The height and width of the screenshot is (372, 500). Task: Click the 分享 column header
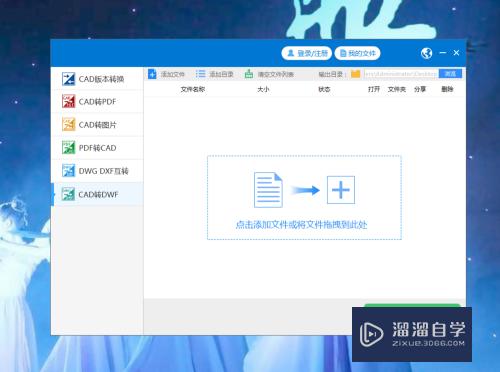[420, 89]
